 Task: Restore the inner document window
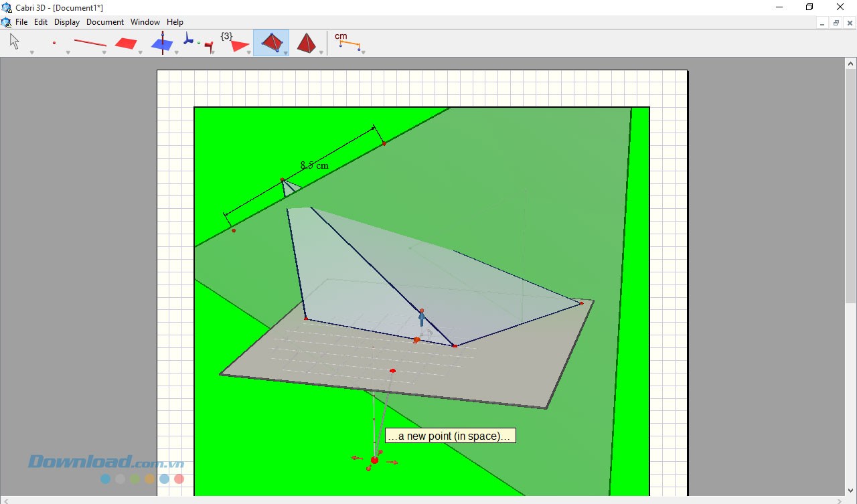(836, 23)
